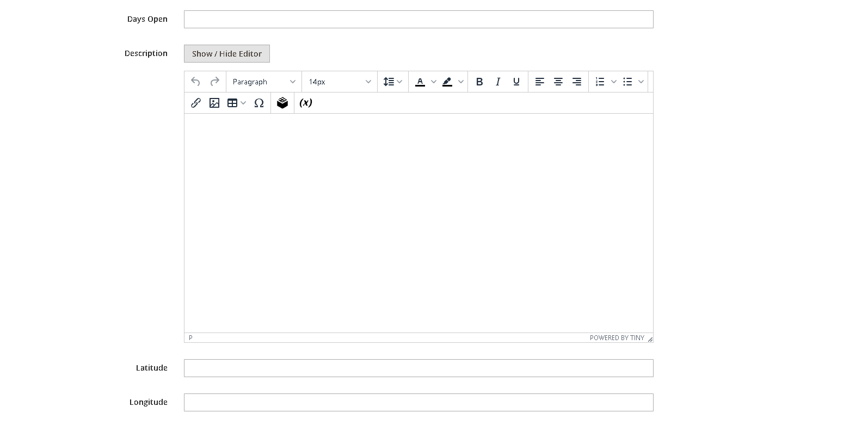Toggle bold formatting
Image resolution: width=868 pixels, height=431 pixels.
pos(479,82)
